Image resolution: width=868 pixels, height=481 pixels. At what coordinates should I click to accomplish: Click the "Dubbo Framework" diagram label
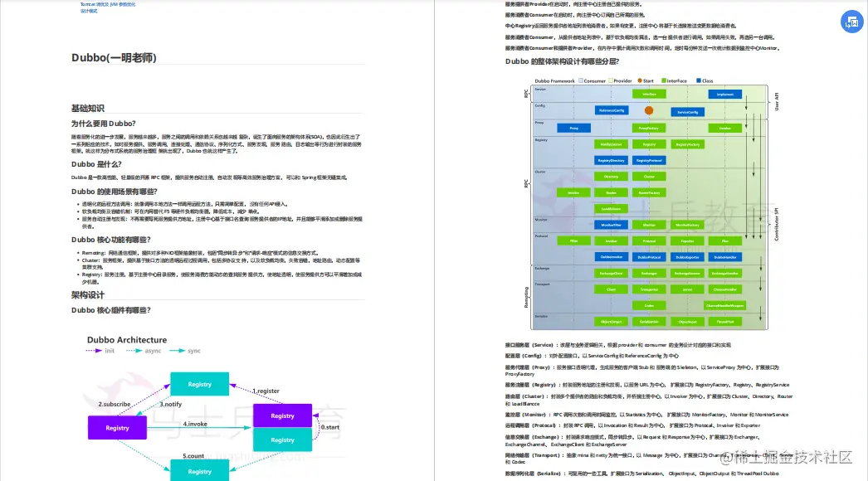(x=554, y=80)
